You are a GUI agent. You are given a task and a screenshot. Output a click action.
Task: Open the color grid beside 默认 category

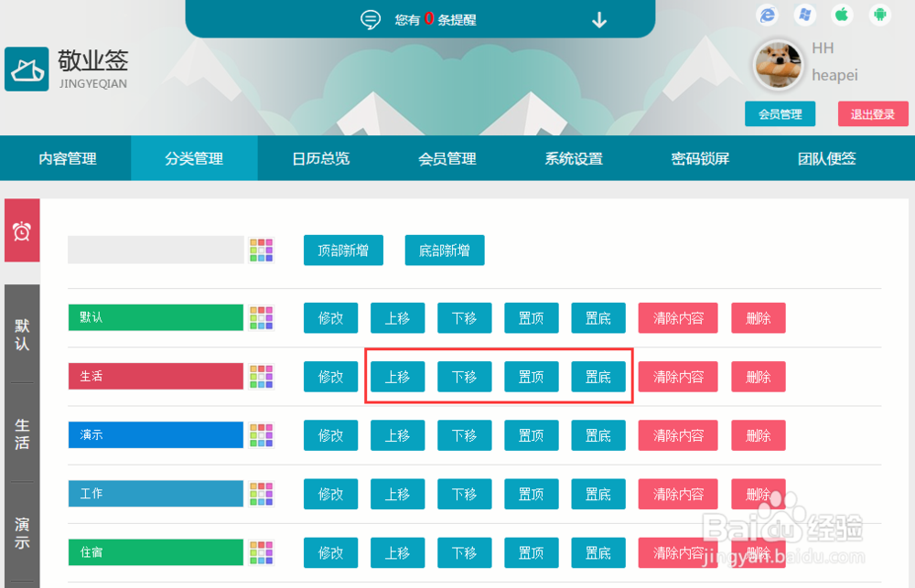point(261,317)
